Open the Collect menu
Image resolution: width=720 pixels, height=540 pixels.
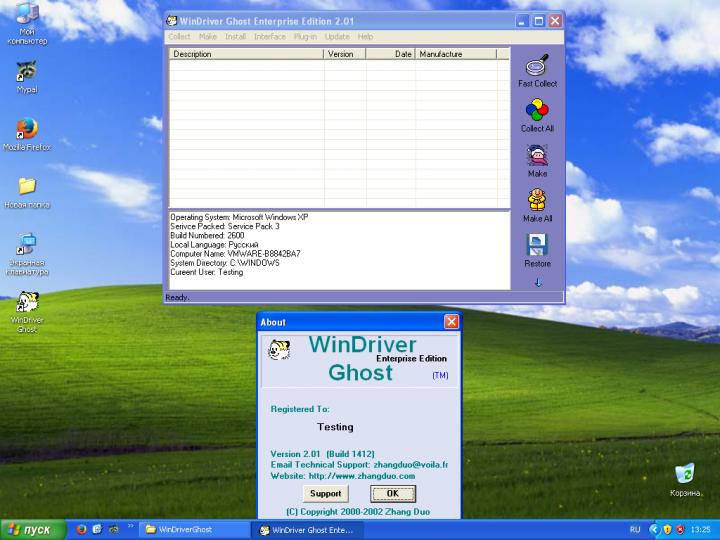click(x=179, y=37)
